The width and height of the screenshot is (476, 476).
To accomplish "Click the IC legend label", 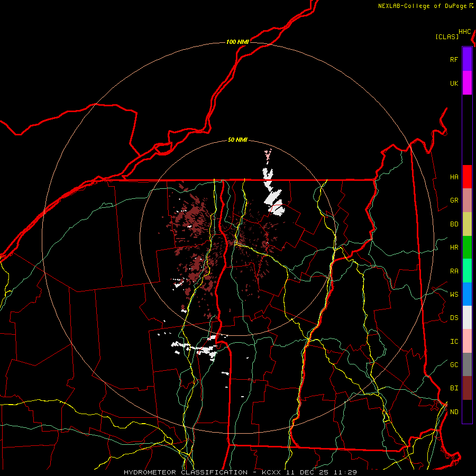I will (454, 342).
